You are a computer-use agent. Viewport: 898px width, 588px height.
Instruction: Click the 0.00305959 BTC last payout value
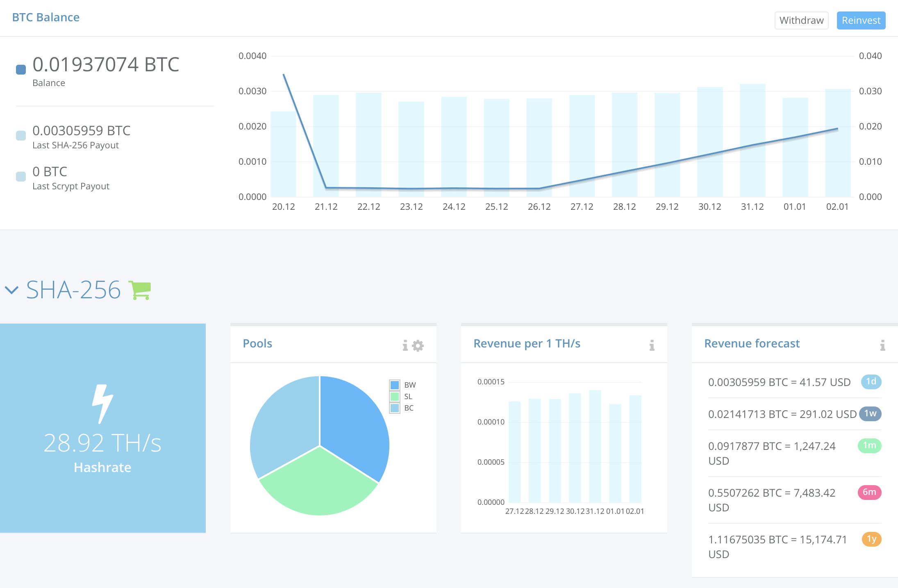(x=81, y=131)
